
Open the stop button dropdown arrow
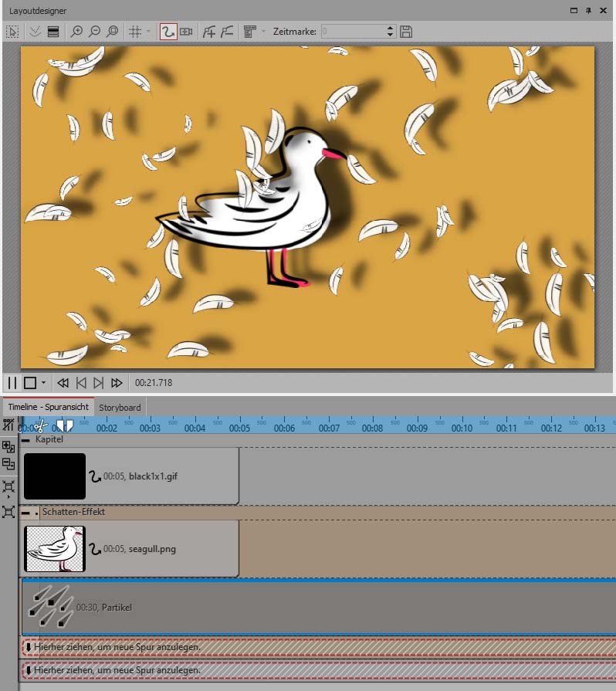coord(43,382)
